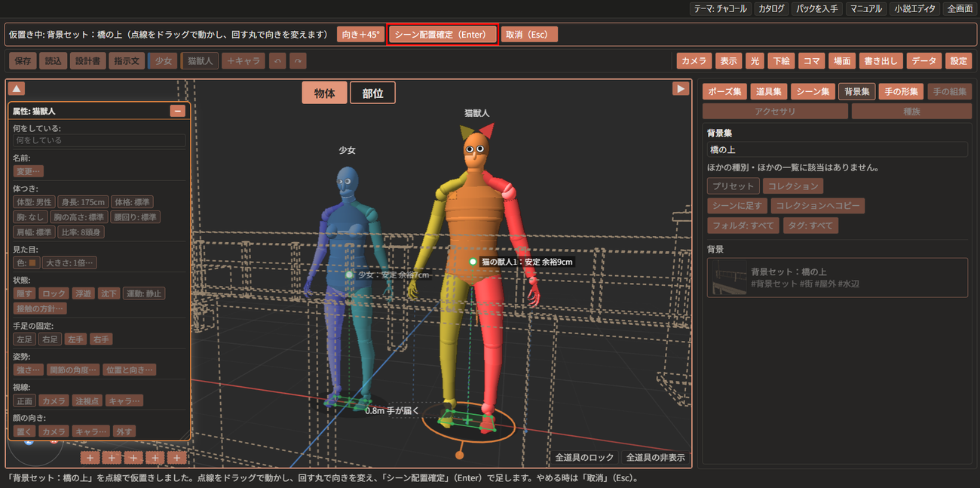
Task: Switch to the ポーズ集 tab
Action: (x=724, y=92)
